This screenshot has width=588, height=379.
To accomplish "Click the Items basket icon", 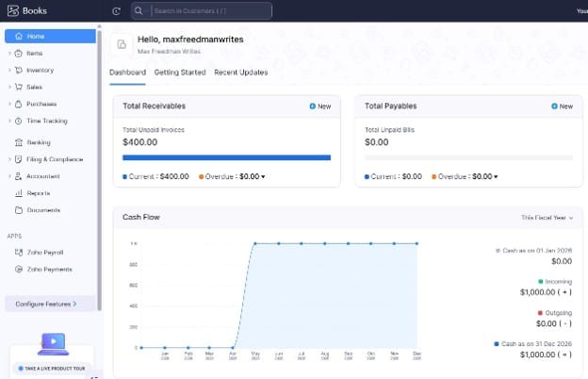I will pos(19,54).
